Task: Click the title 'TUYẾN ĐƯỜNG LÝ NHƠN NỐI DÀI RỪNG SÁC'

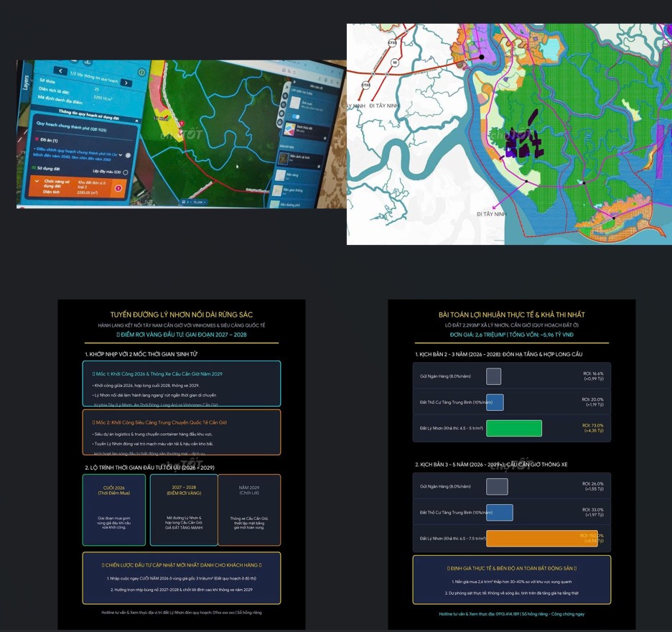Action: (x=182, y=315)
